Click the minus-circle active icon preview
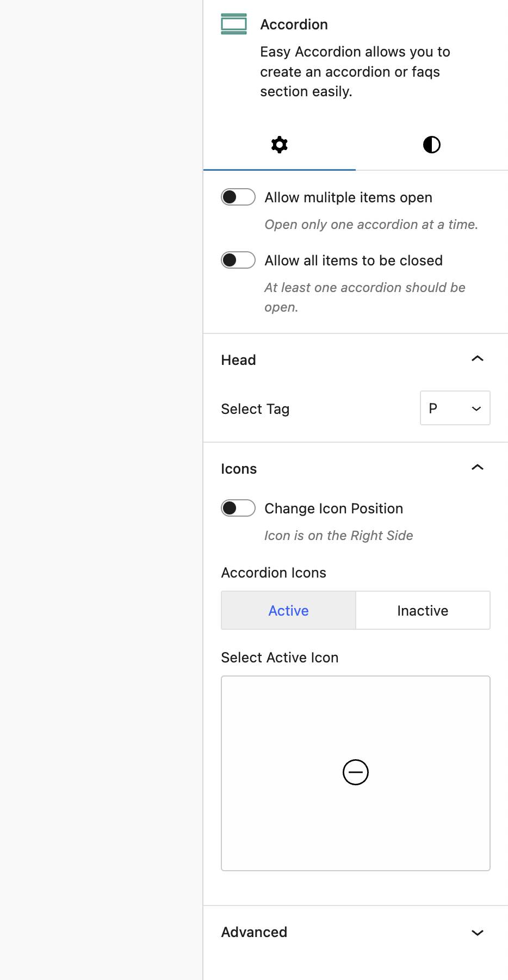 356,772
